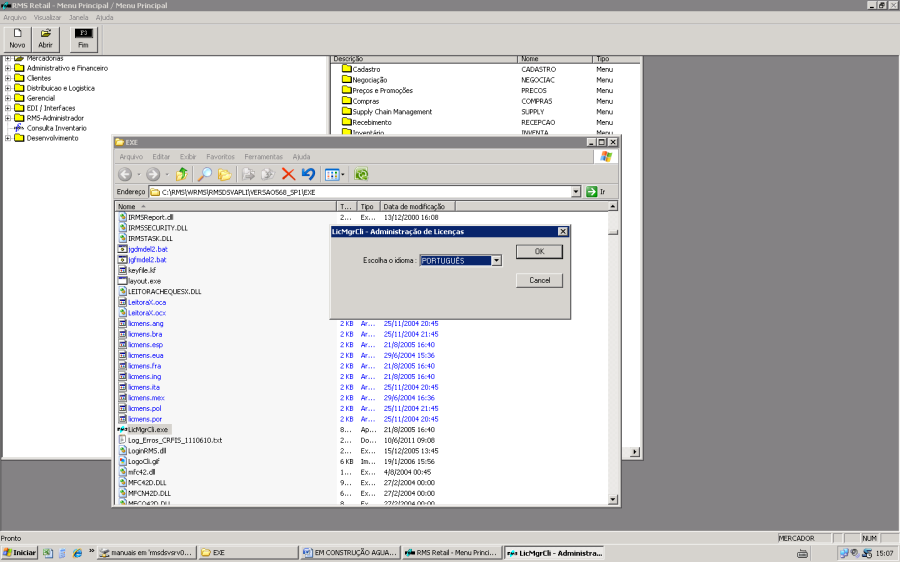Click file list scrollbar down arrow
Image resolution: width=900 pixels, height=562 pixels.
613,499
